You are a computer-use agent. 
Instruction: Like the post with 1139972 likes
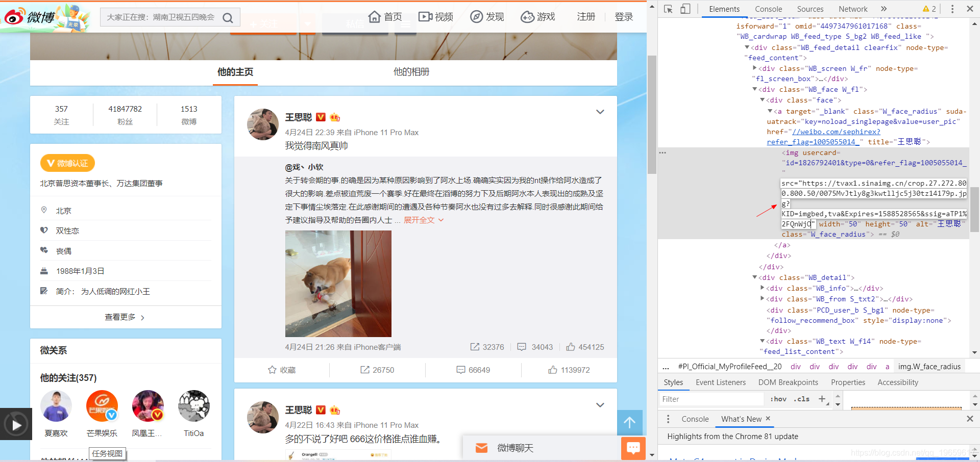(569, 370)
